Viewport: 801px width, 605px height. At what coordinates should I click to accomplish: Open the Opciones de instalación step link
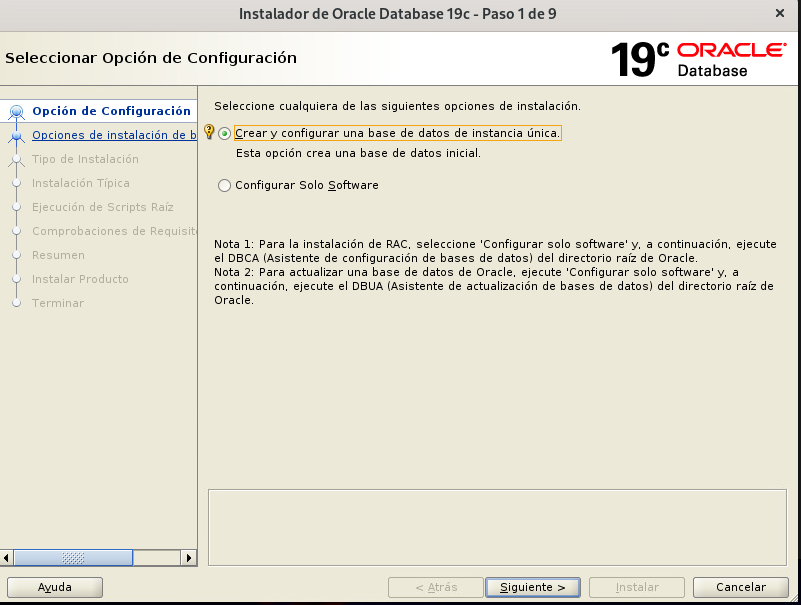[x=113, y=135]
